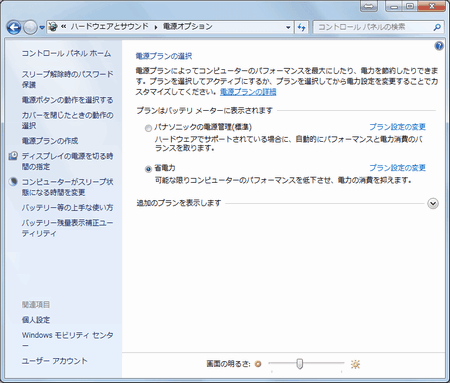Image resolution: width=450 pixels, height=383 pixels.
Task: Select ハードウェアとサウンド in breadcrumb
Action: pyautogui.click(x=109, y=27)
